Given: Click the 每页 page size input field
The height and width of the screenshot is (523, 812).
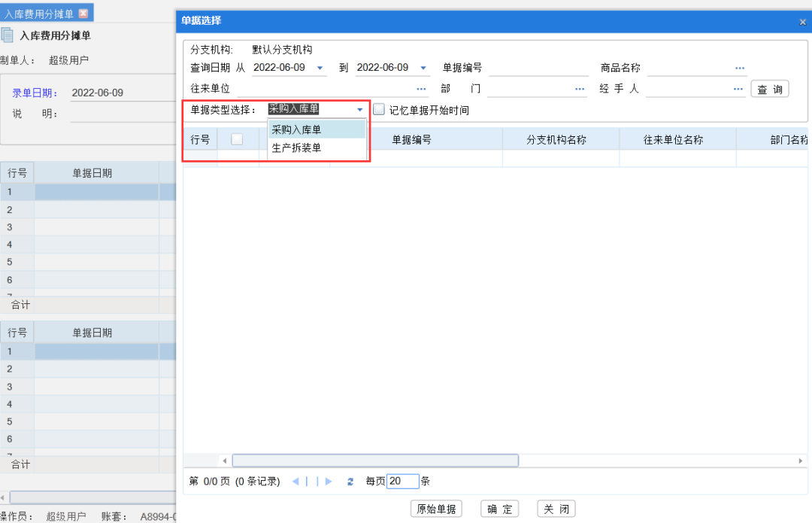Looking at the screenshot, I should click(401, 481).
